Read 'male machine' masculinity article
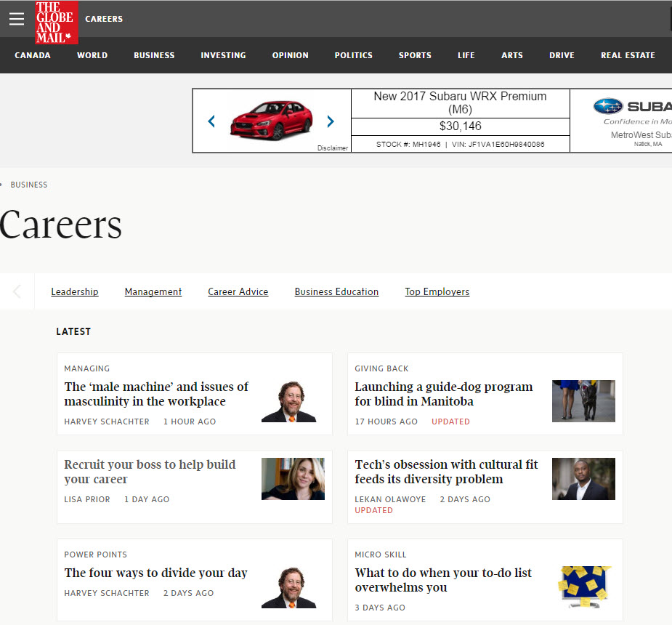 click(156, 394)
